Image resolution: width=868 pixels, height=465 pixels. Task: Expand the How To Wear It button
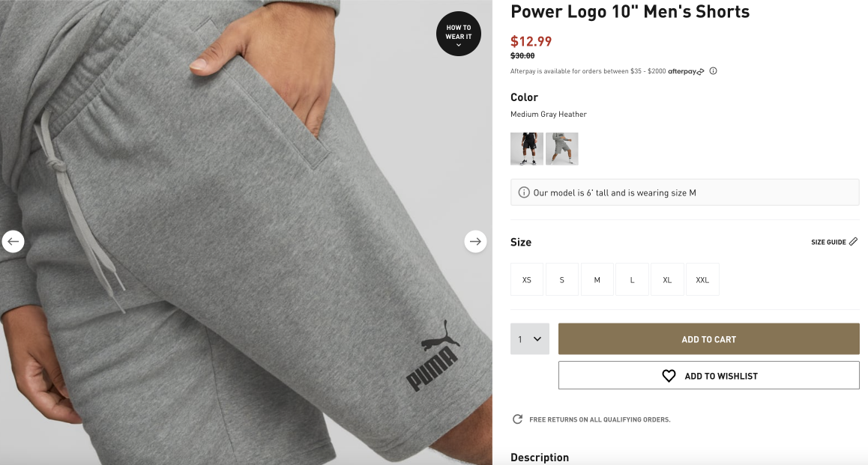point(458,34)
